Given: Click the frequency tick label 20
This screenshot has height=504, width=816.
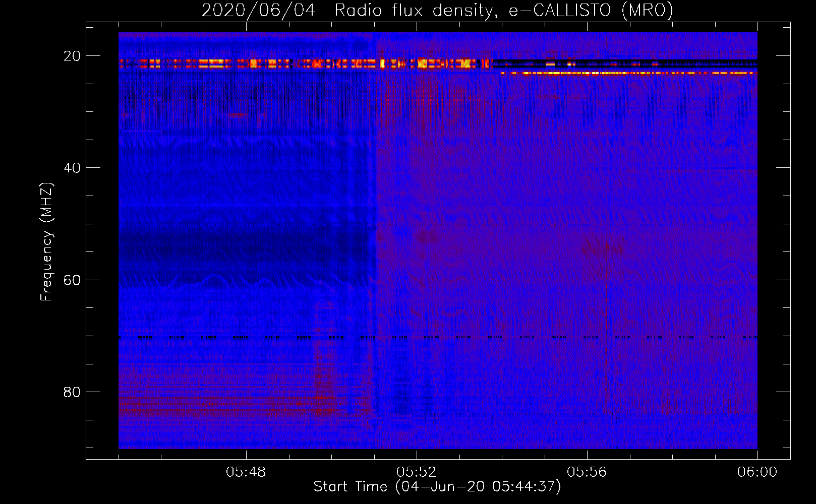Looking at the screenshot, I should pos(72,56).
